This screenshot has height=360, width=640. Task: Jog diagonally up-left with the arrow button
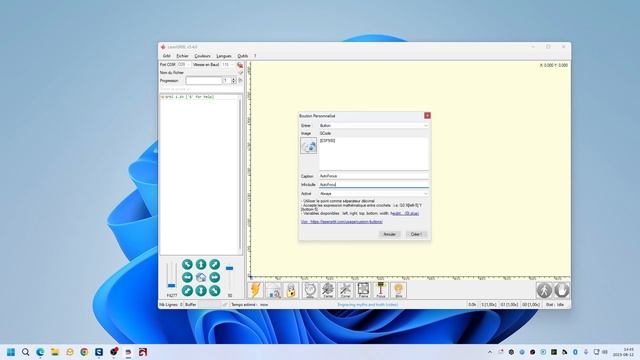187,264
